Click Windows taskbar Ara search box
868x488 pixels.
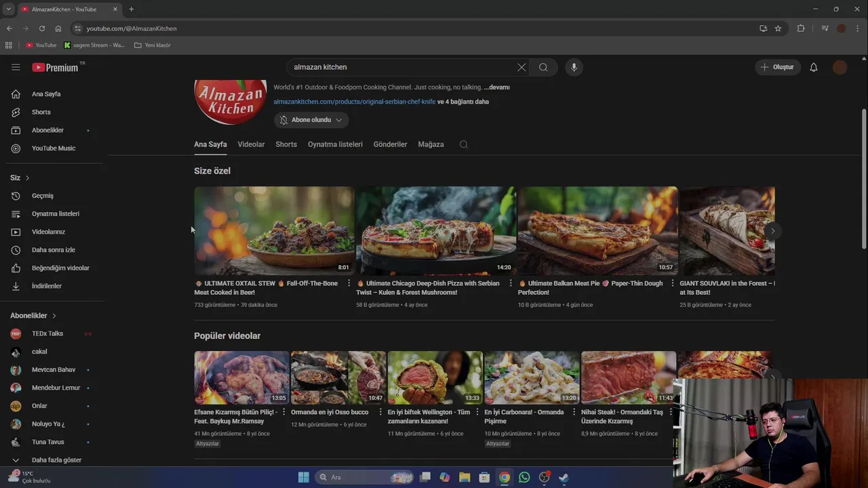pyautogui.click(x=365, y=477)
